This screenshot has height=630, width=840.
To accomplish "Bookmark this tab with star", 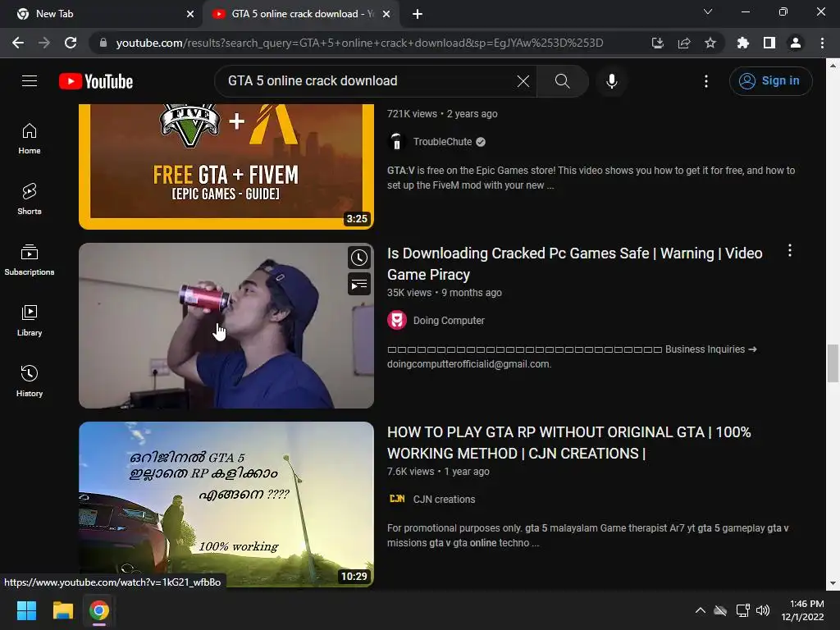I will tap(710, 43).
